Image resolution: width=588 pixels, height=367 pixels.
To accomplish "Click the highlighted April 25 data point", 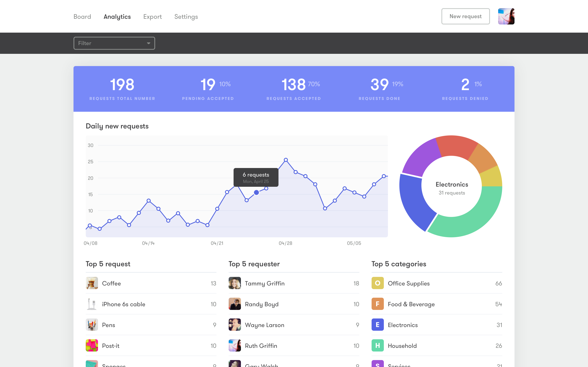I will (256, 192).
